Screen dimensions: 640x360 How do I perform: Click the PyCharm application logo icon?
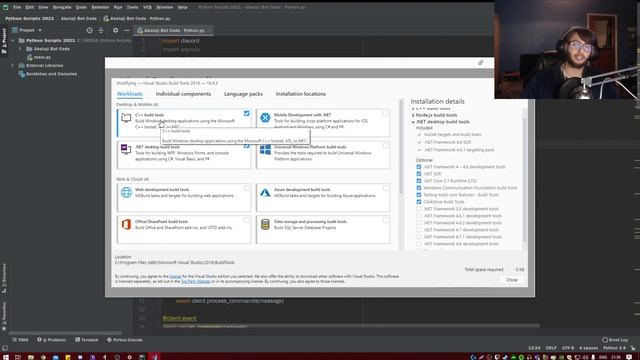pyautogui.click(x=6, y=7)
